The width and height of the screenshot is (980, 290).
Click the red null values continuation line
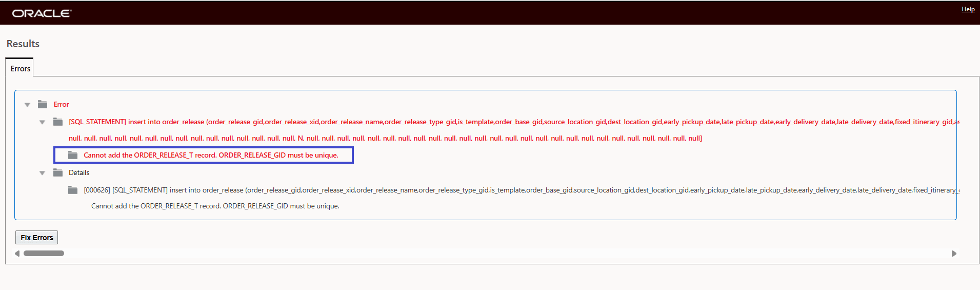point(385,138)
